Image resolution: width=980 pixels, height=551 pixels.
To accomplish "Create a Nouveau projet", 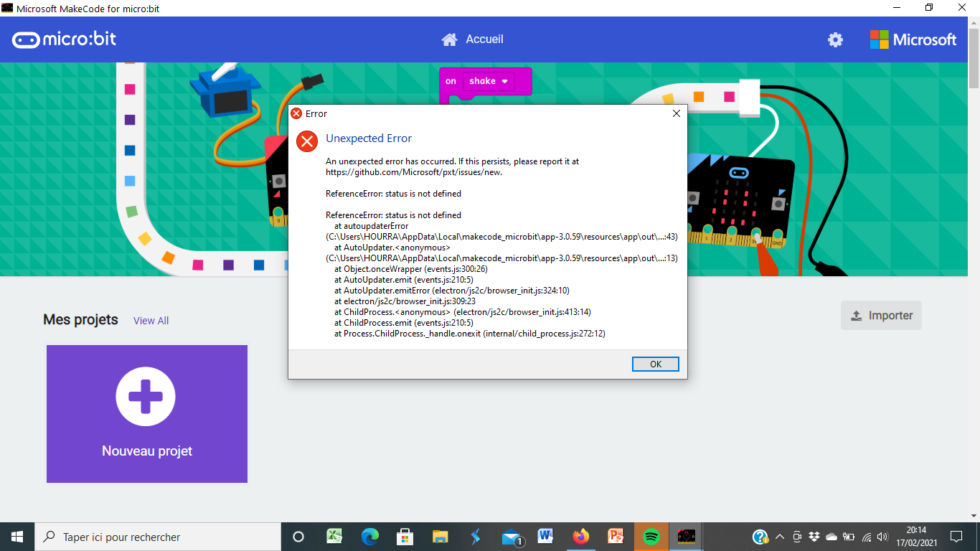I will (147, 414).
